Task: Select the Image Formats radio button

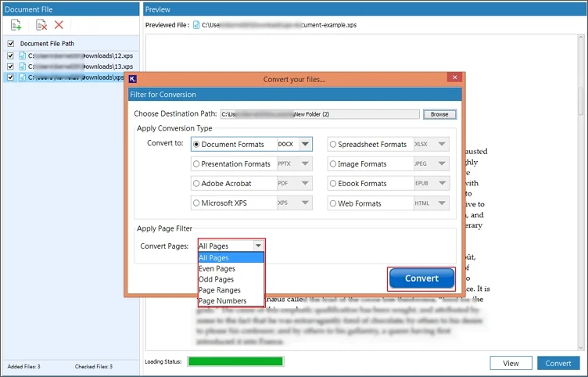Action: click(332, 164)
